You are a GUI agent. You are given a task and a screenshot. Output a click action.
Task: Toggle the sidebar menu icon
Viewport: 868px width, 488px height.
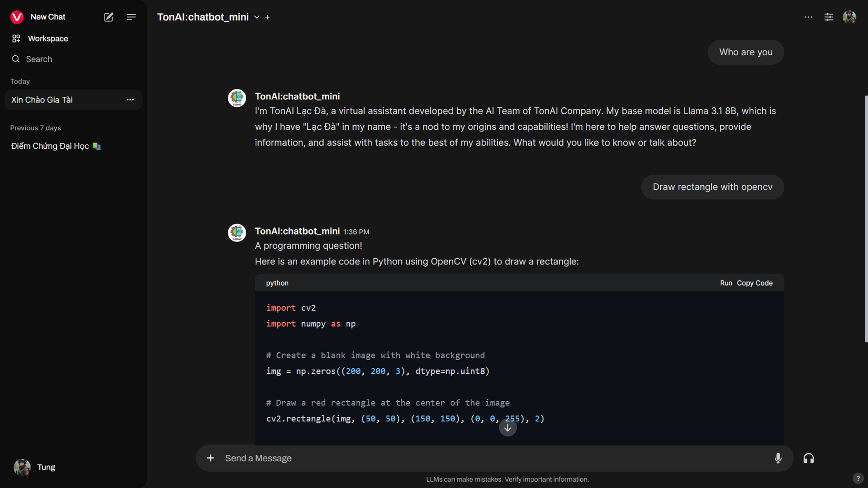click(x=131, y=17)
